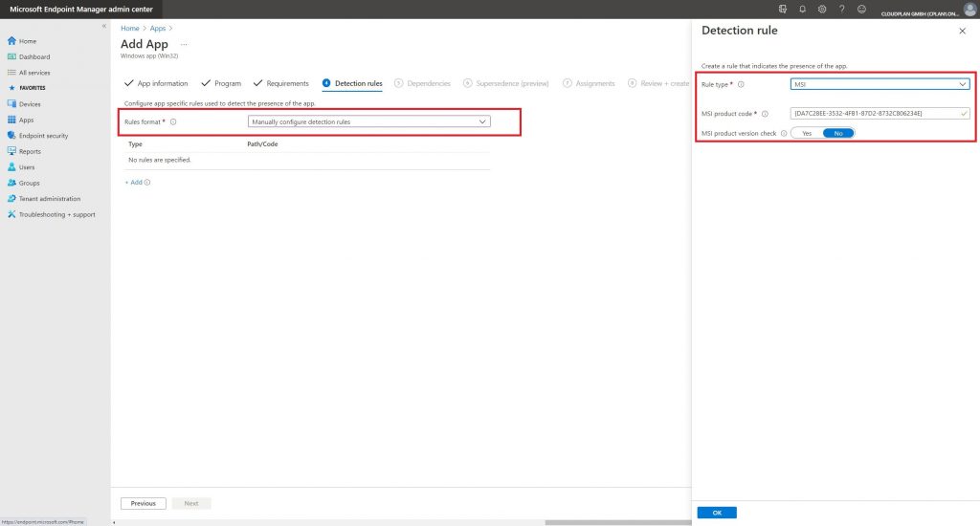Click the Home breadcrumb link
The width and height of the screenshot is (980, 526).
pyautogui.click(x=130, y=28)
